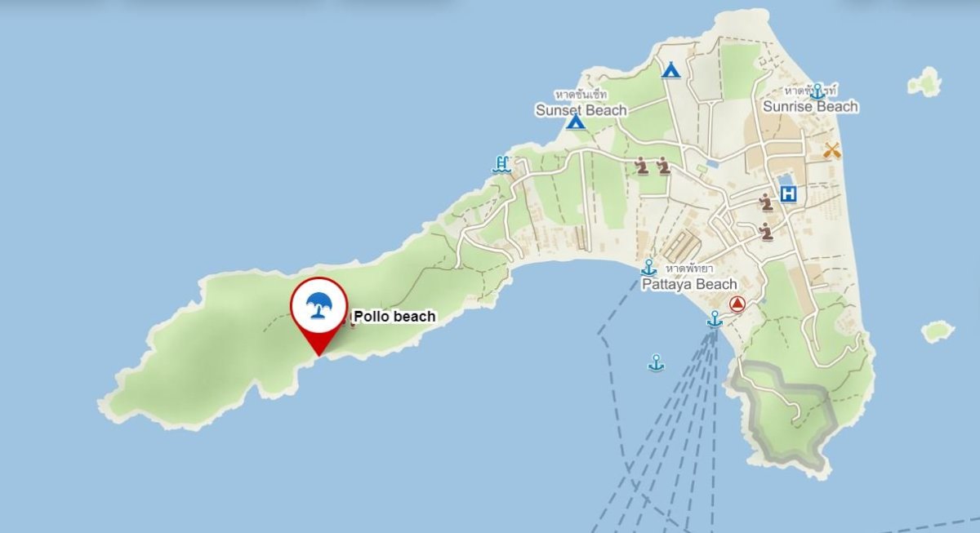Screen dimensions: 980x533
Task: Click the Pollo beach text label
Action: [394, 317]
